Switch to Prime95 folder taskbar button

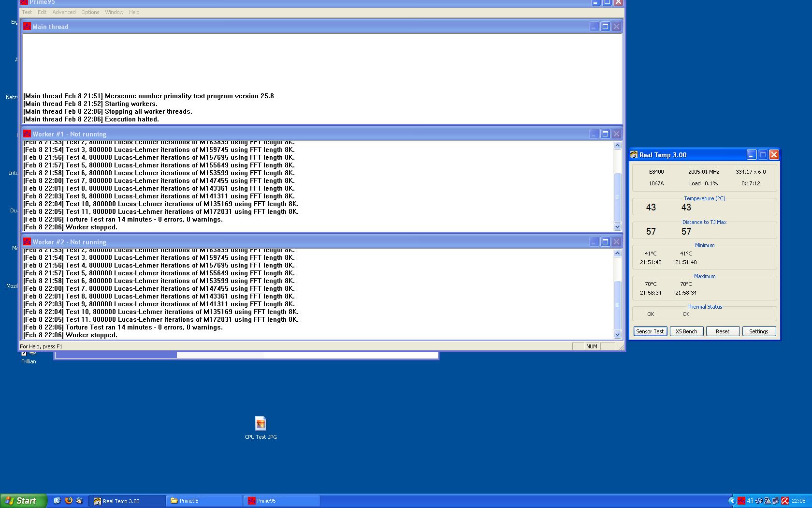tap(204, 501)
